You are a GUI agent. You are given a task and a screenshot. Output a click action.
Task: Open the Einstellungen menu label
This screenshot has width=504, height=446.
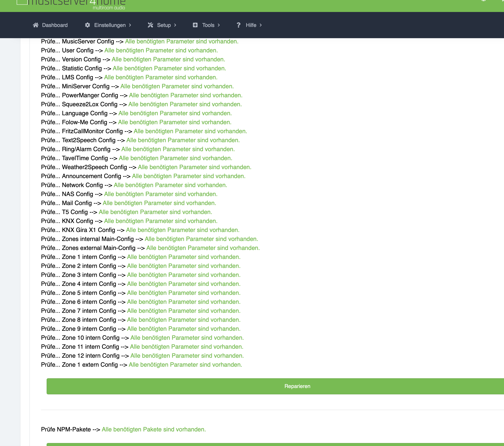pos(110,25)
